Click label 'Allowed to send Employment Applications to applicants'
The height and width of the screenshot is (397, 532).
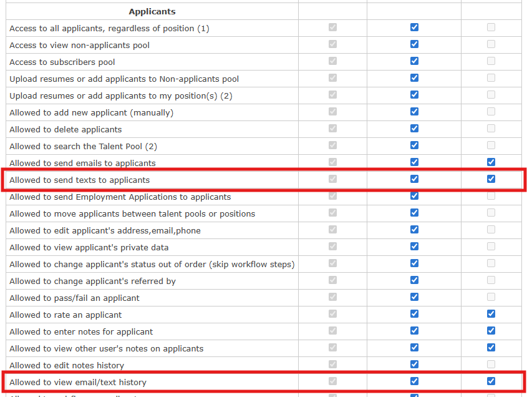point(120,197)
